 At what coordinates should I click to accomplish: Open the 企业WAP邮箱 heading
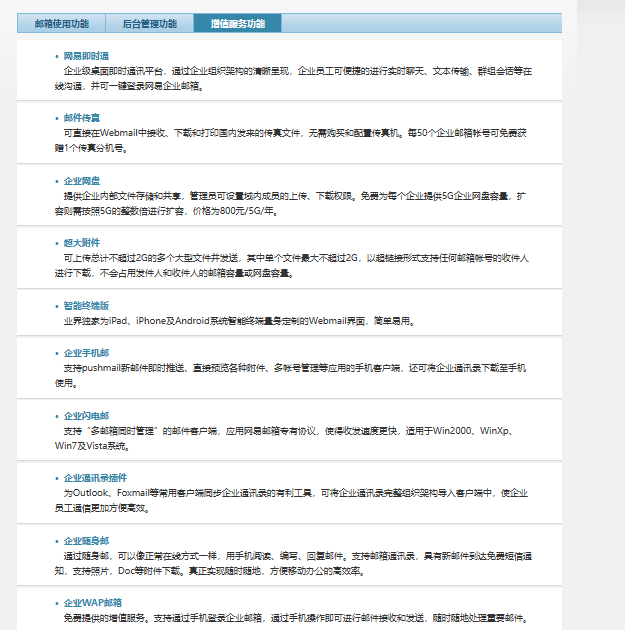(93, 603)
